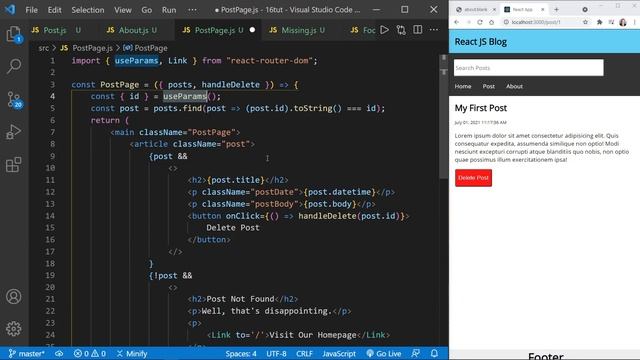Screen dimensions: 640x360
Task: Open the Run menu
Action: 169,10
